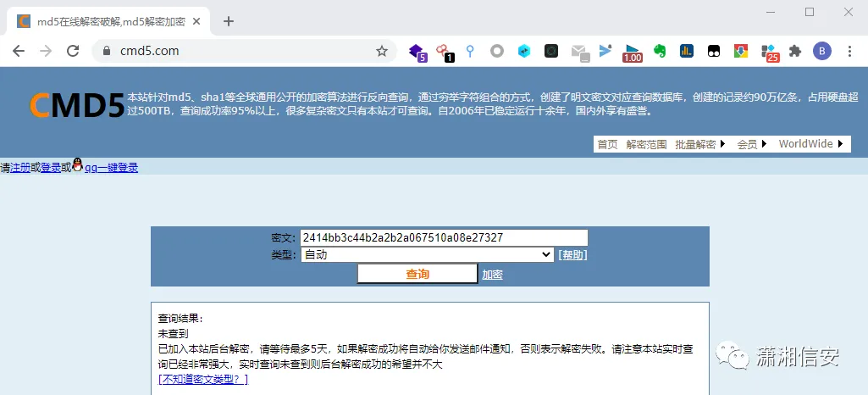Screen dimensions: 868x395
Task: Click the cmd5.com address bar
Action: [x=244, y=51]
